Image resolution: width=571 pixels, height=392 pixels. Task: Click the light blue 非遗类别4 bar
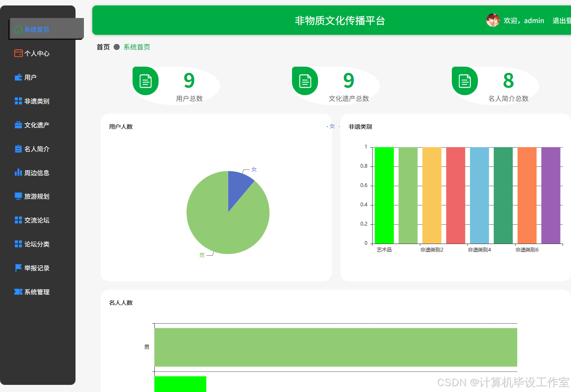(x=480, y=195)
